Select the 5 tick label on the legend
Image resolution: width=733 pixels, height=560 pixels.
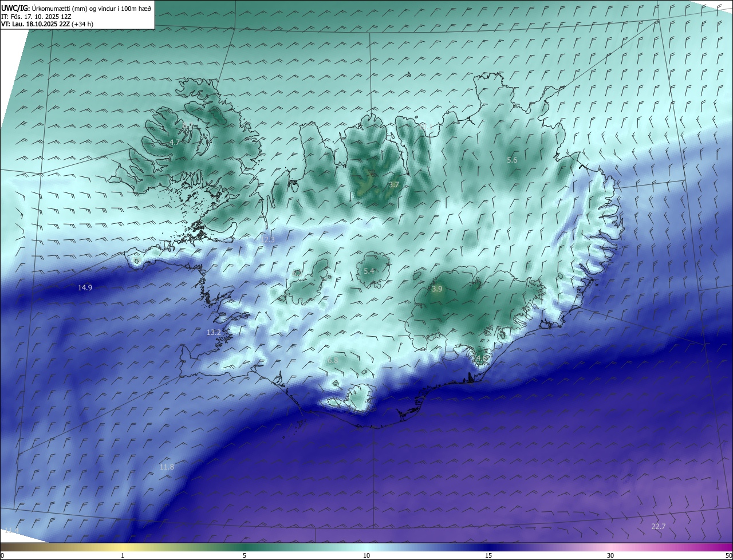tap(245, 555)
